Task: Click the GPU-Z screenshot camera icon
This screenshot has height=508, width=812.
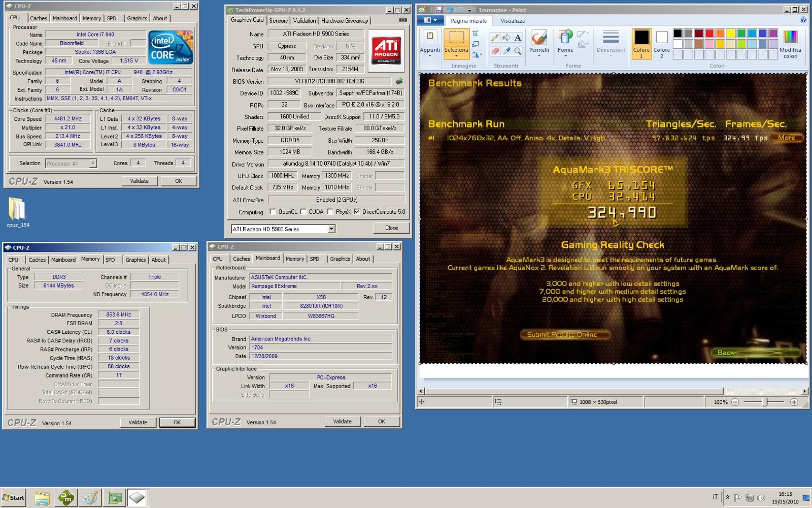Action: tap(403, 20)
